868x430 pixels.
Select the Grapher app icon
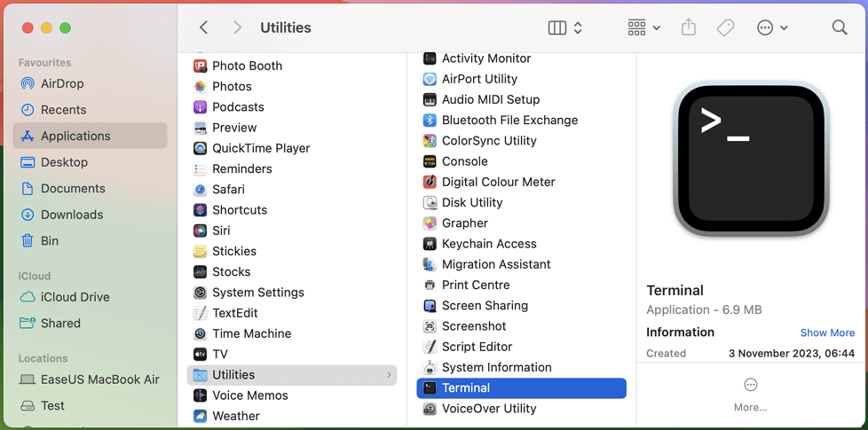tap(430, 223)
